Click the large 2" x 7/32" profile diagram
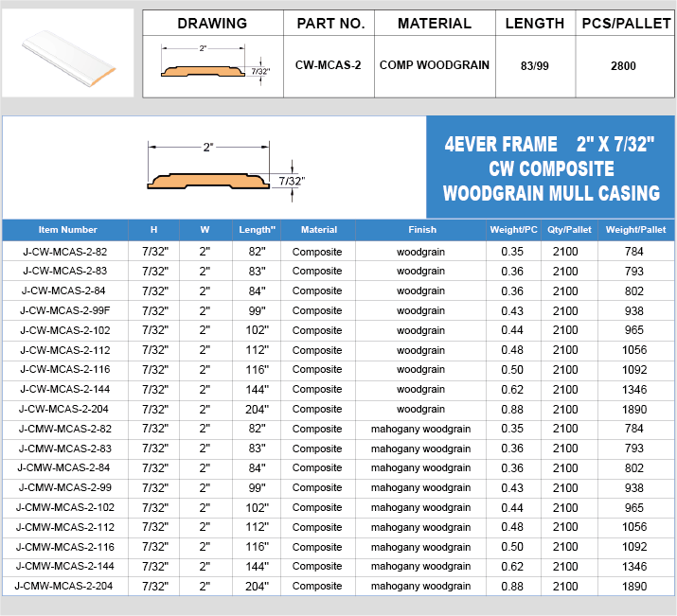677x616 pixels. click(x=225, y=171)
